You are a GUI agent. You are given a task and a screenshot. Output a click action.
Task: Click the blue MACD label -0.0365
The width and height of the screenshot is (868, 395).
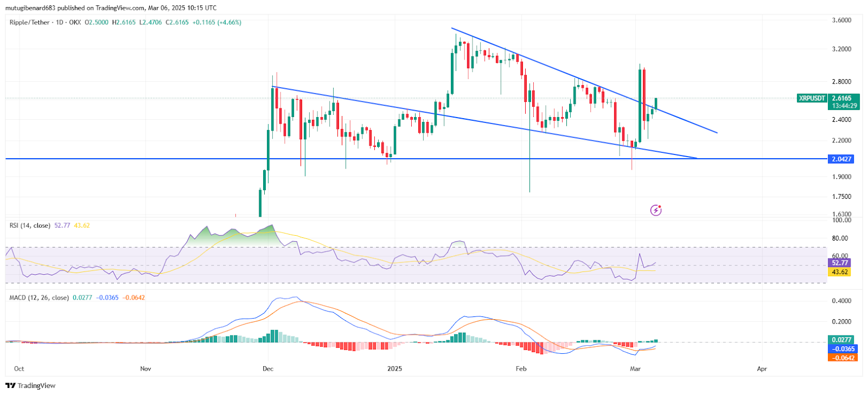pyautogui.click(x=843, y=349)
